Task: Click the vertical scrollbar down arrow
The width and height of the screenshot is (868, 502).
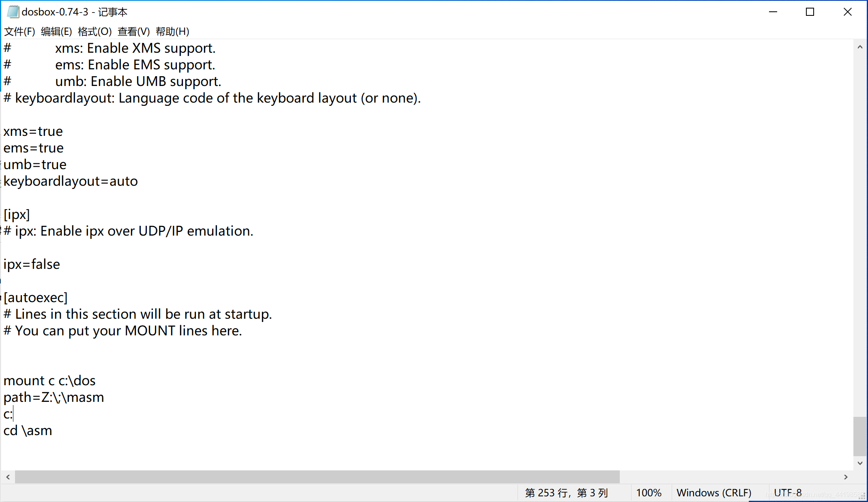Action: [x=860, y=463]
